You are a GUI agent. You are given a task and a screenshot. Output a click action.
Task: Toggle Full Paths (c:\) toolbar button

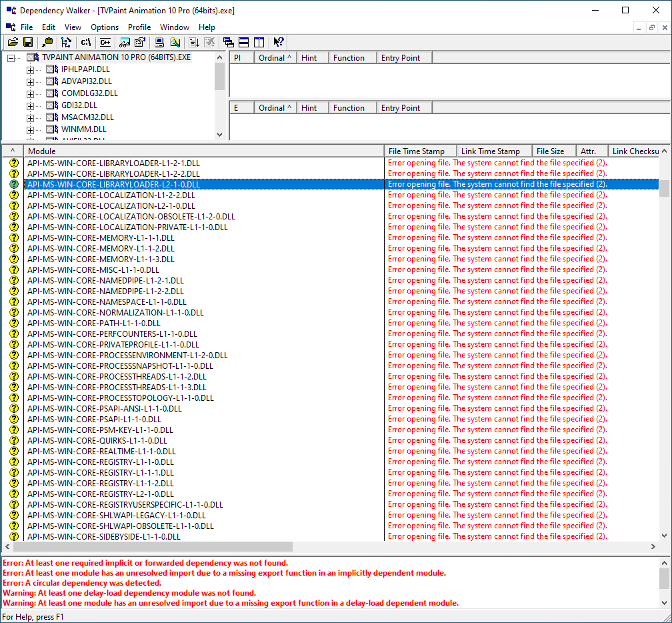click(x=86, y=42)
